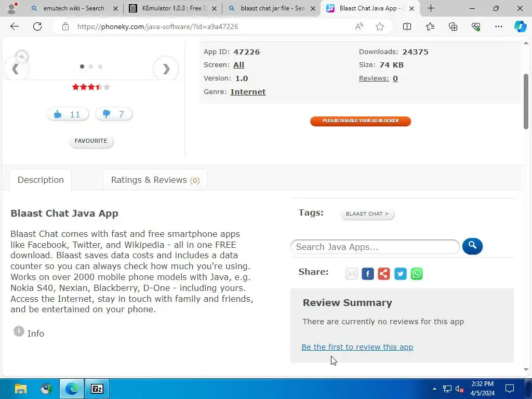This screenshot has height=399, width=532.
Task: Click the image zoom magnifier icon
Action: pos(22,57)
